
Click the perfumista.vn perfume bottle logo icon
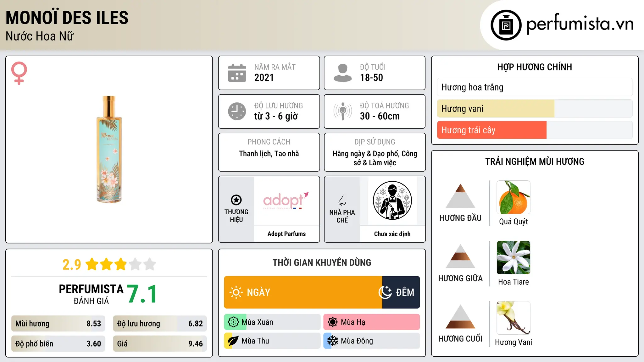(506, 25)
